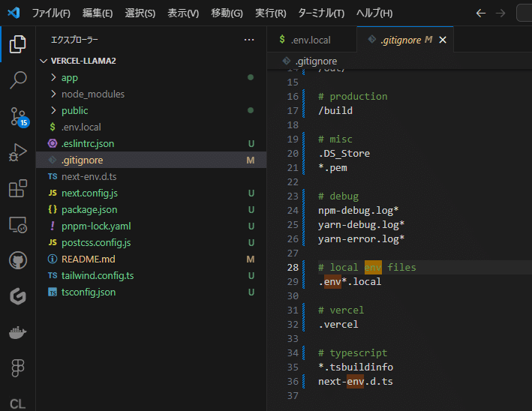Open the Remote Explorer view
This screenshot has height=411, width=532.
coord(17,225)
